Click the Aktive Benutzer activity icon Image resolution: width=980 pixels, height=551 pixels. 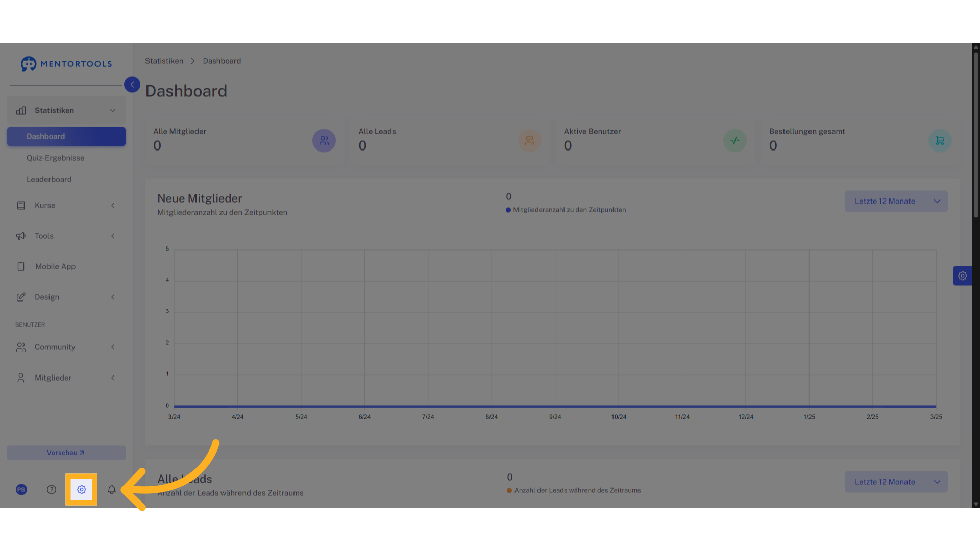735,141
